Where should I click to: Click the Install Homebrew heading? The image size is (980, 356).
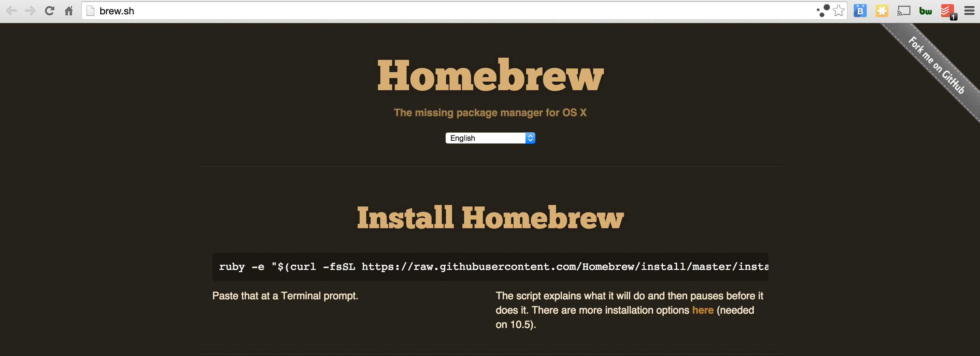[x=490, y=217]
